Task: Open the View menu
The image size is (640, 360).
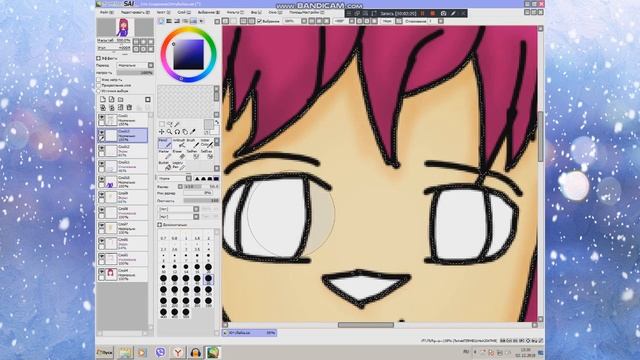Action: tap(256, 12)
